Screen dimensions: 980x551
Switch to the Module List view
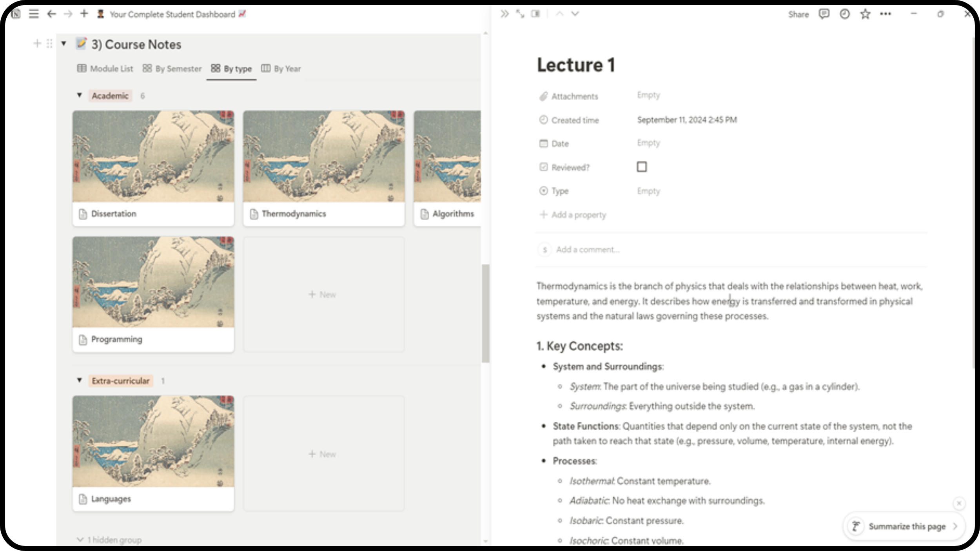pos(105,69)
